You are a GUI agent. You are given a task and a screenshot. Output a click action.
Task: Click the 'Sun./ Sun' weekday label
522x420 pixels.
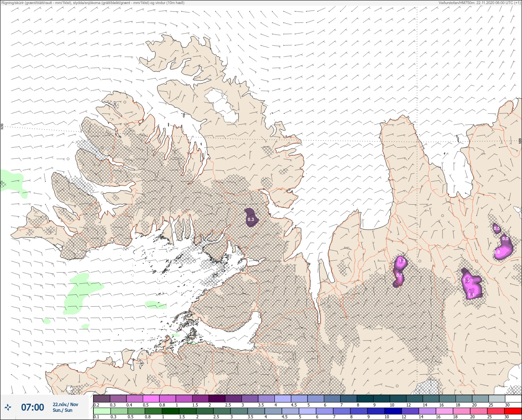click(62, 410)
